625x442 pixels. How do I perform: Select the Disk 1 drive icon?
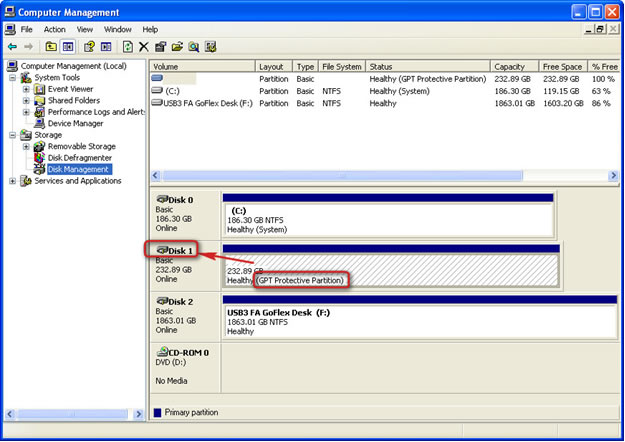[164, 249]
